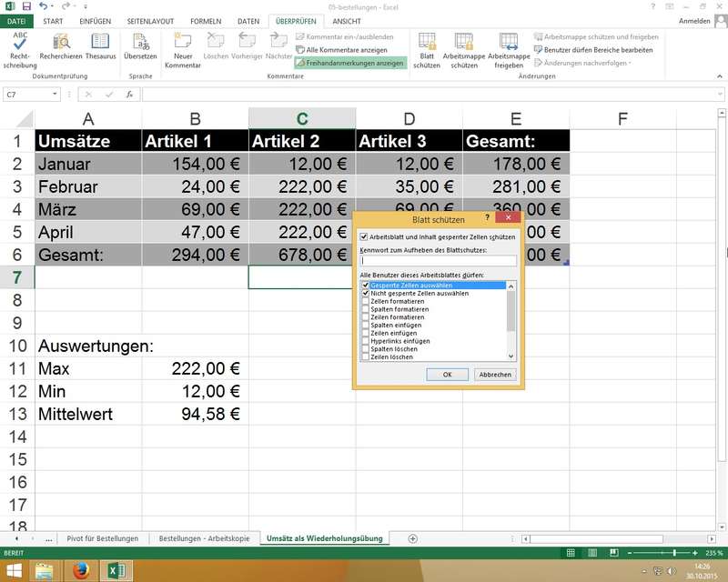Click the save icon in quick access toolbar
This screenshot has width=728, height=582.
tap(25, 6)
